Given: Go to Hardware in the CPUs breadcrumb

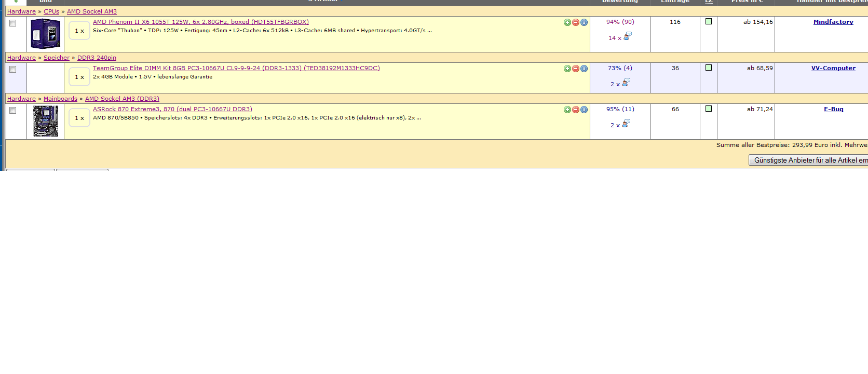Looking at the screenshot, I should [x=21, y=11].
